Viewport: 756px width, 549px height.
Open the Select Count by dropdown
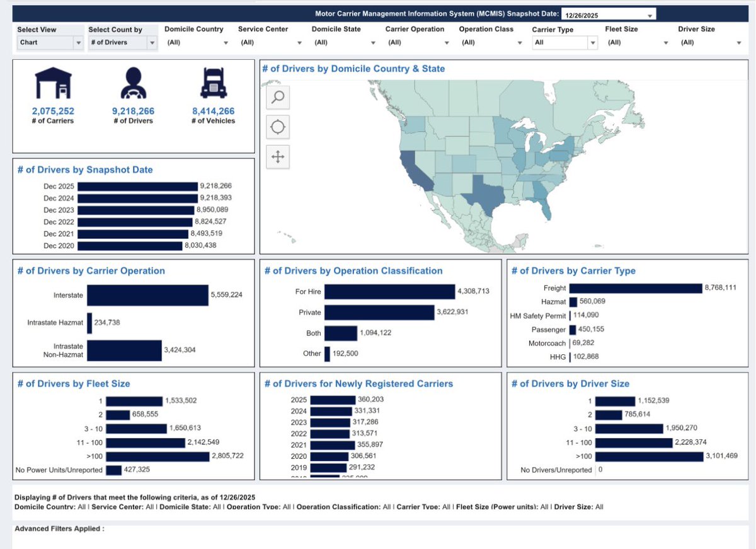click(x=122, y=42)
